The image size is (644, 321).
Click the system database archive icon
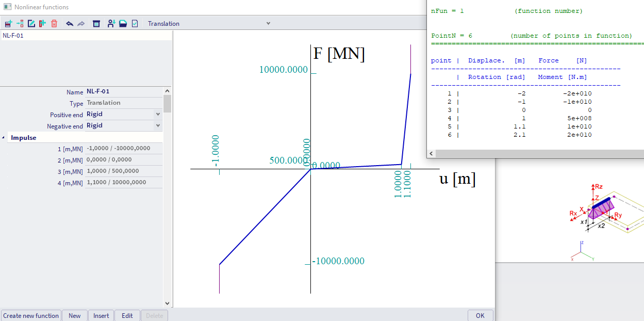tap(96, 24)
